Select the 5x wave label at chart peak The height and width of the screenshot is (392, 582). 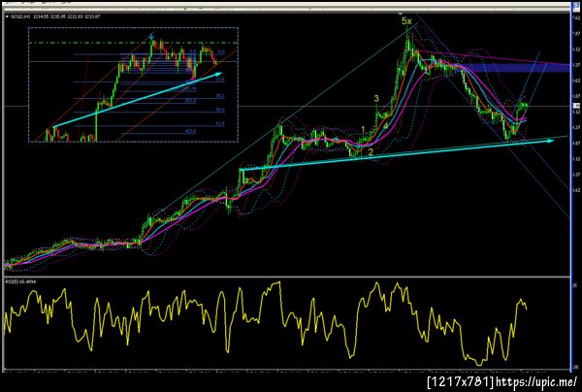click(x=406, y=21)
